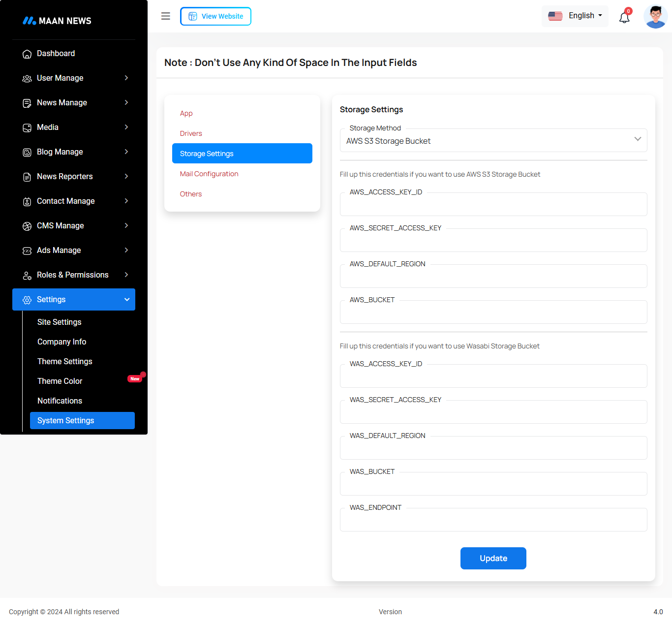Viewport: 672px width, 626px height.
Task: Switch to the Drivers tab
Action: pyautogui.click(x=191, y=133)
